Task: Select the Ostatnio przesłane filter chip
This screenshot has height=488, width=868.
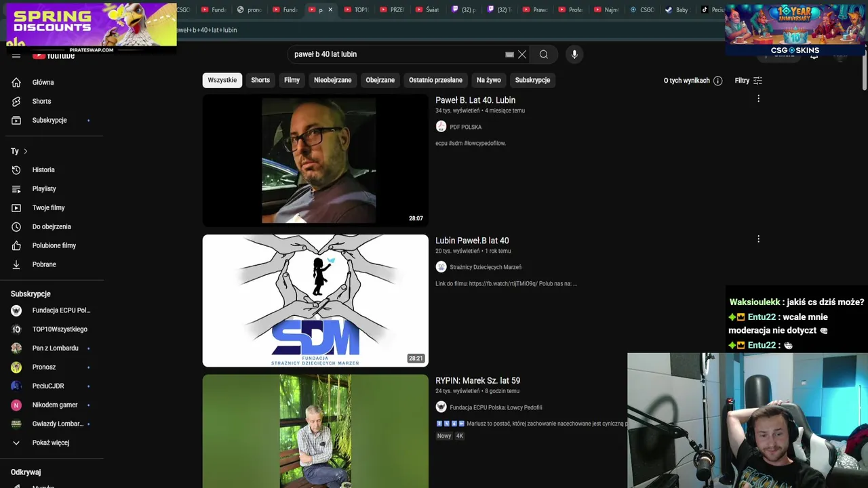Action: click(x=435, y=80)
